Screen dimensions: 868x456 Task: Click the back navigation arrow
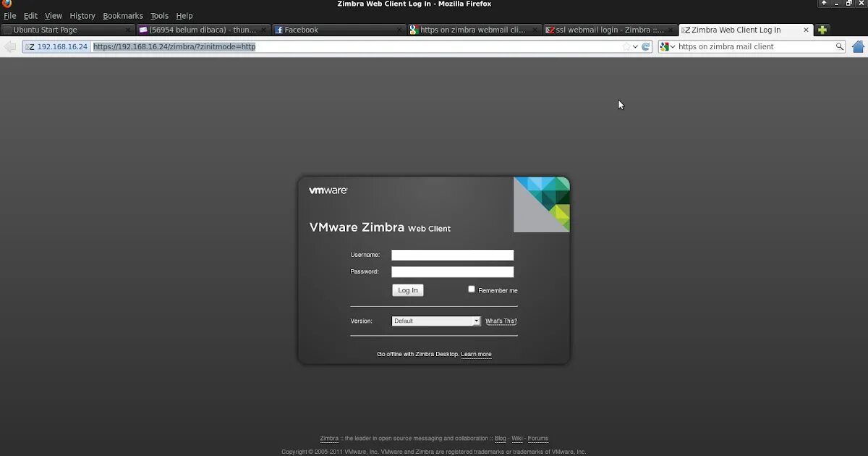click(9, 46)
